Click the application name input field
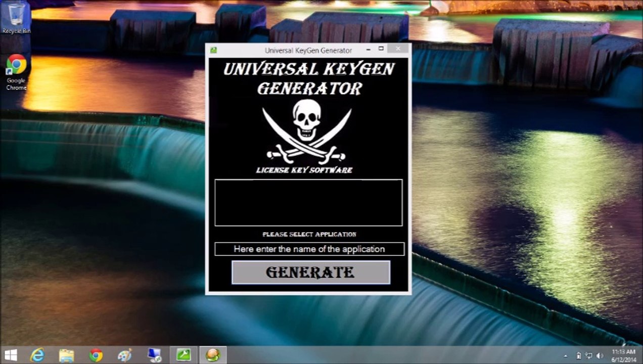Viewport: 643px width, 364px height. tap(309, 249)
